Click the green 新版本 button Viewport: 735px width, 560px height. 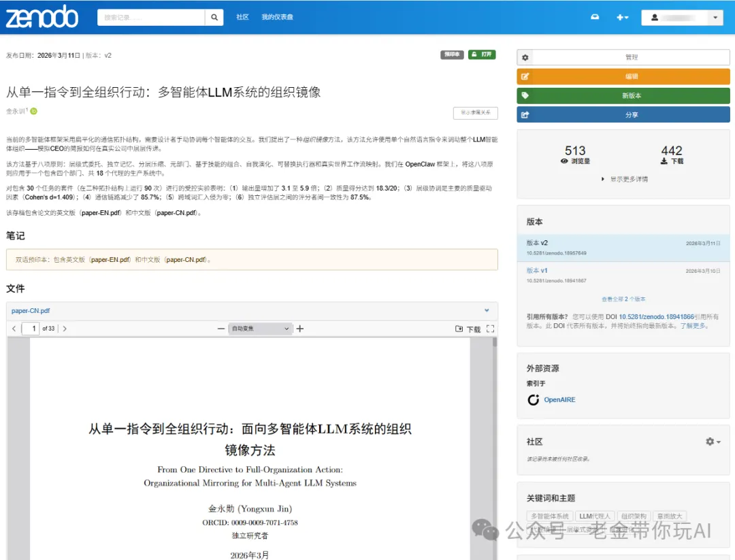pyautogui.click(x=623, y=96)
